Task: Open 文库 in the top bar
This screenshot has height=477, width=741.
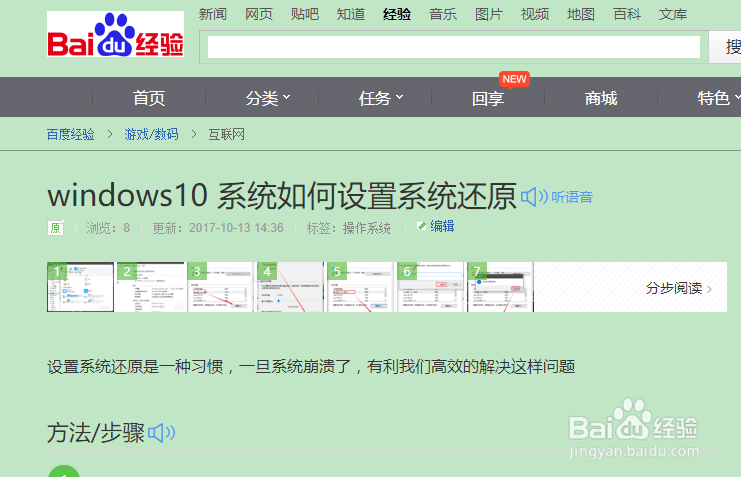Action: [672, 14]
